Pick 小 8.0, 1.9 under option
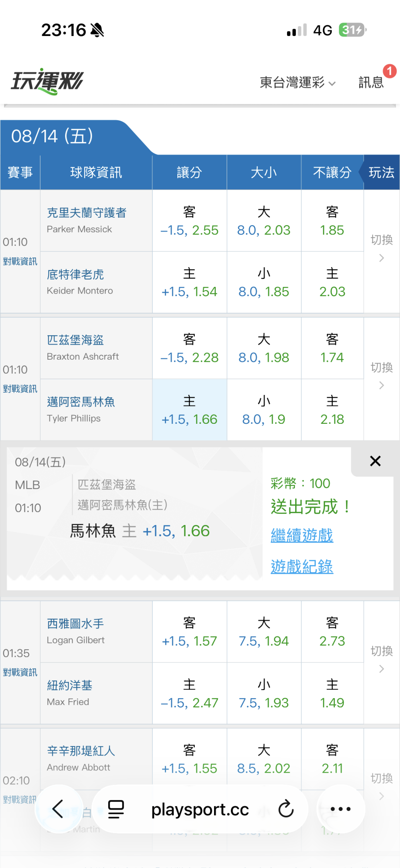This screenshot has width=400, height=868. point(264,410)
